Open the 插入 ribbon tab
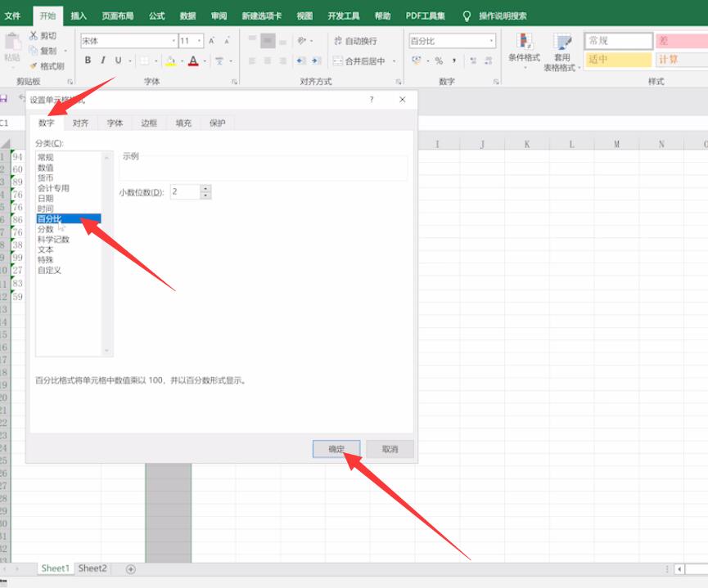 tap(79, 16)
